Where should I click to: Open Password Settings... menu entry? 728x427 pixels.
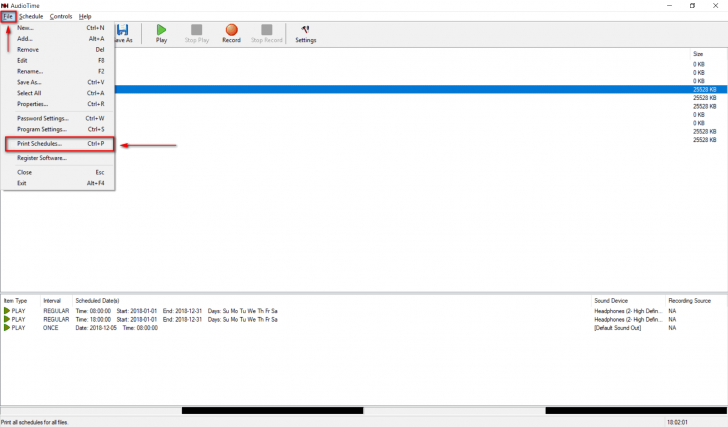(x=58, y=118)
